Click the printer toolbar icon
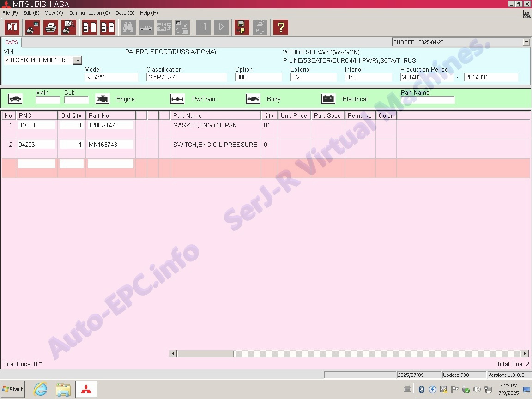Viewport: 532px width, 399px height. click(51, 27)
